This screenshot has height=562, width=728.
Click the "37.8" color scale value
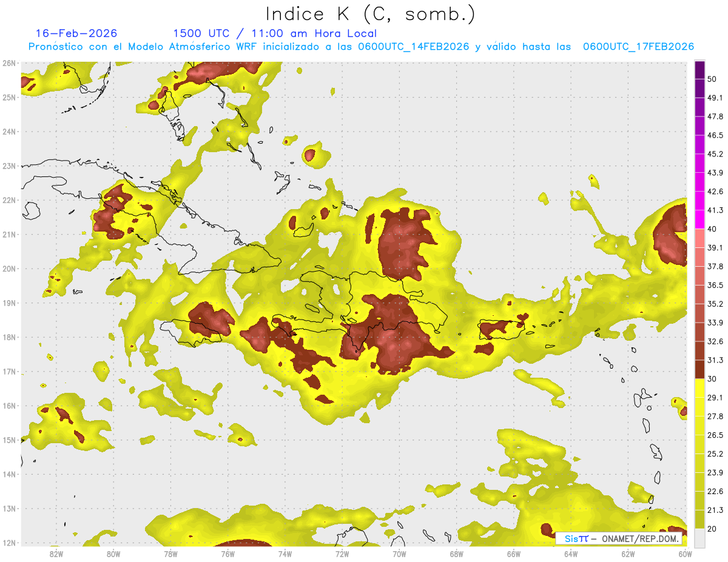(x=715, y=266)
